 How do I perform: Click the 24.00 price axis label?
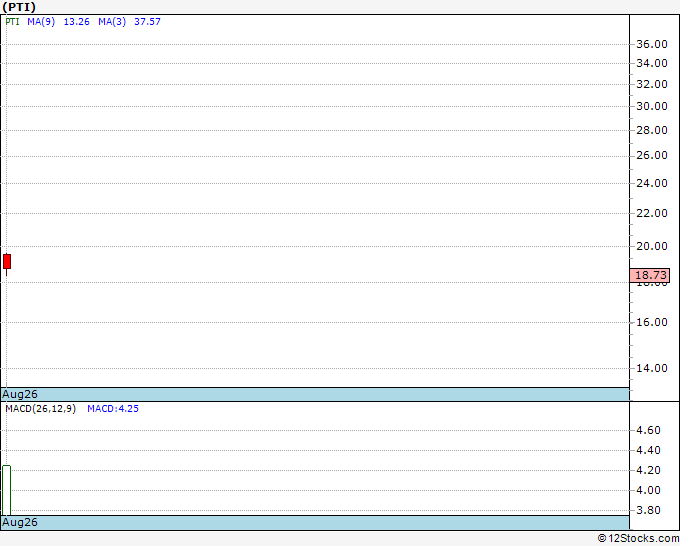point(652,183)
